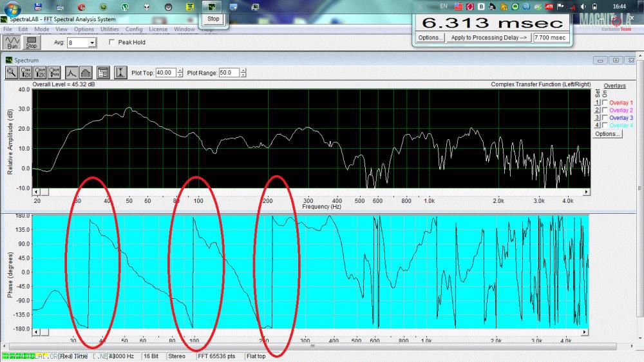Screen dimensions: 644x362
Task: Open Overlays Options button
Action: coord(607,134)
